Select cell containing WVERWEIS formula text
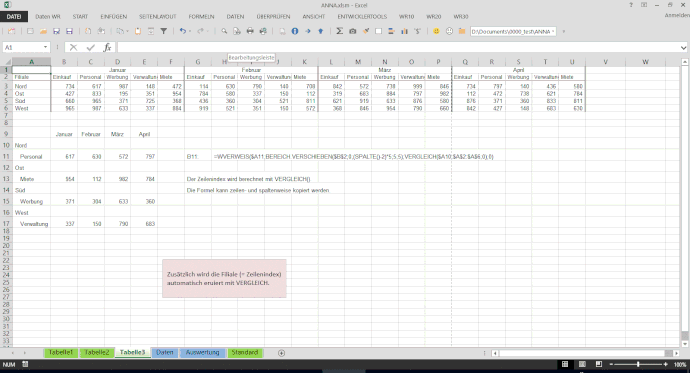 point(353,156)
